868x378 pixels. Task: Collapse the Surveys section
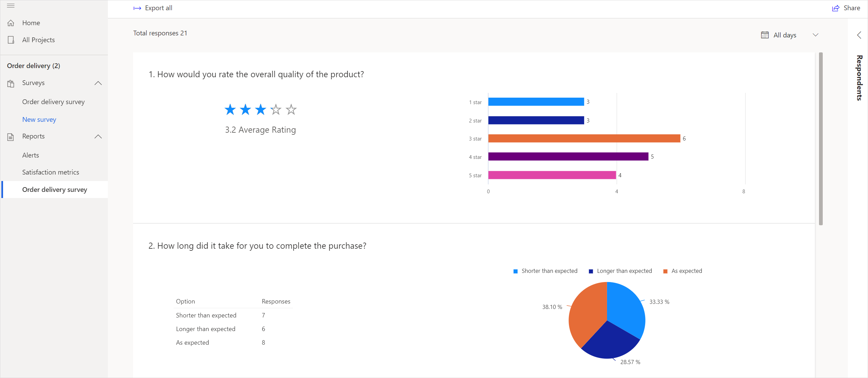98,83
